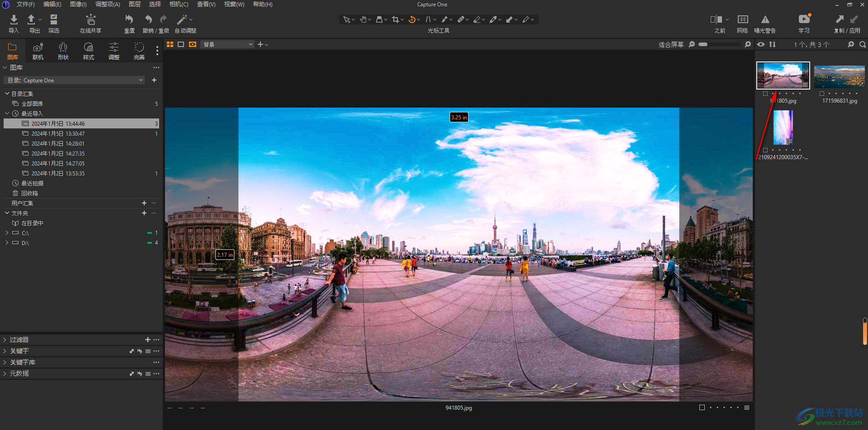
Task: Open Online Sharing (在线共享)
Action: (90, 20)
